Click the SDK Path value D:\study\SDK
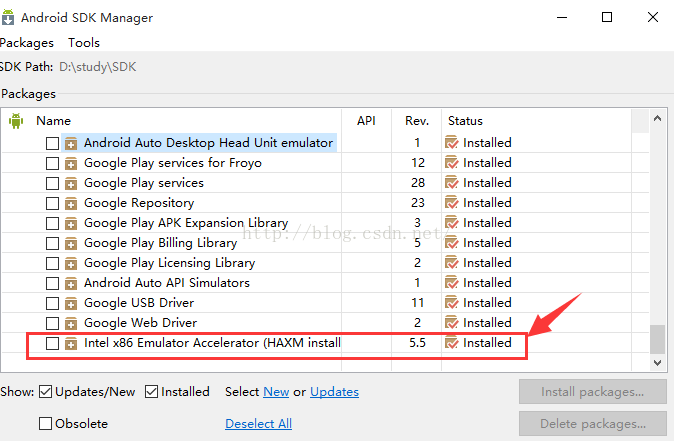The image size is (674, 445). pyautogui.click(x=98, y=67)
